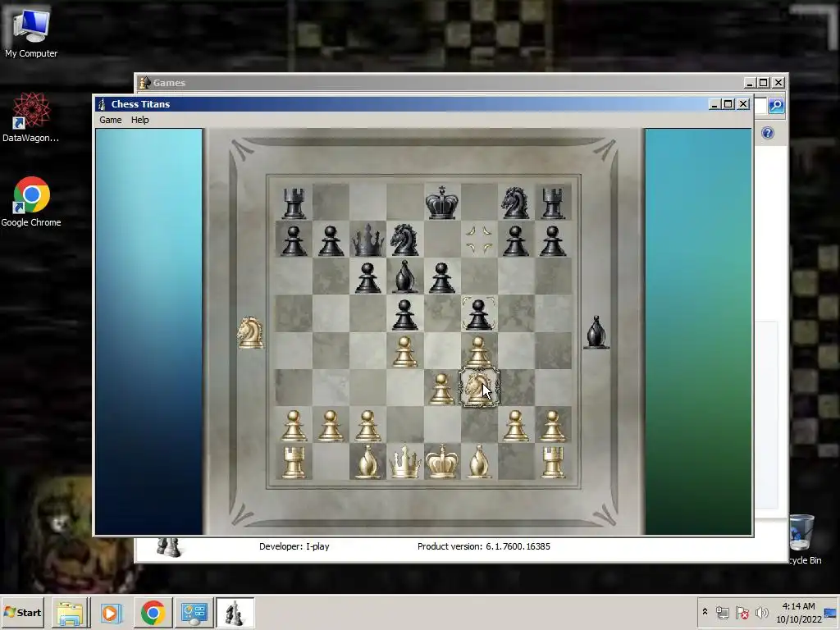Select the white pawn on c2

click(367, 425)
